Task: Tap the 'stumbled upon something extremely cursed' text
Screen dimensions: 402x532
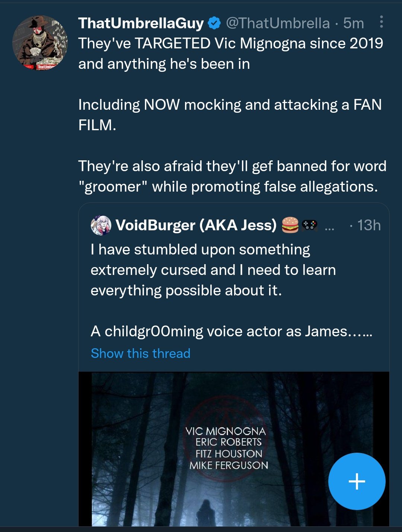Action: [x=213, y=270]
